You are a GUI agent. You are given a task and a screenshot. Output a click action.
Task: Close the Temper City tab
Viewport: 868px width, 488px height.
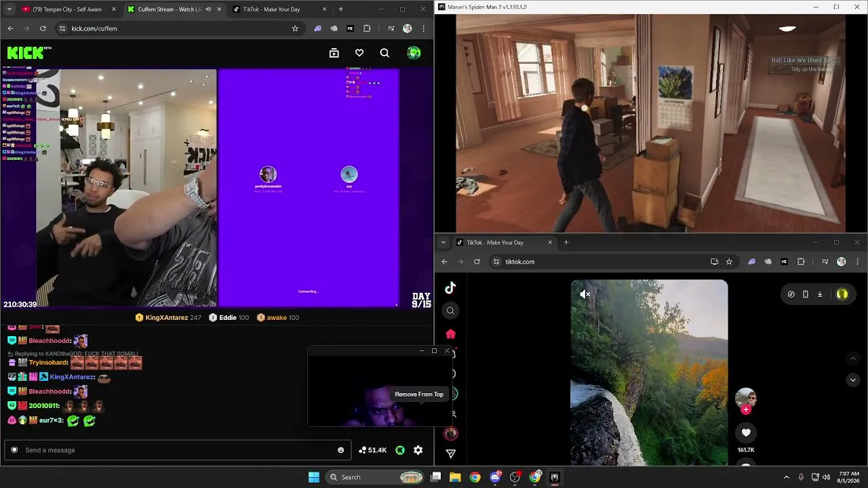tap(113, 9)
